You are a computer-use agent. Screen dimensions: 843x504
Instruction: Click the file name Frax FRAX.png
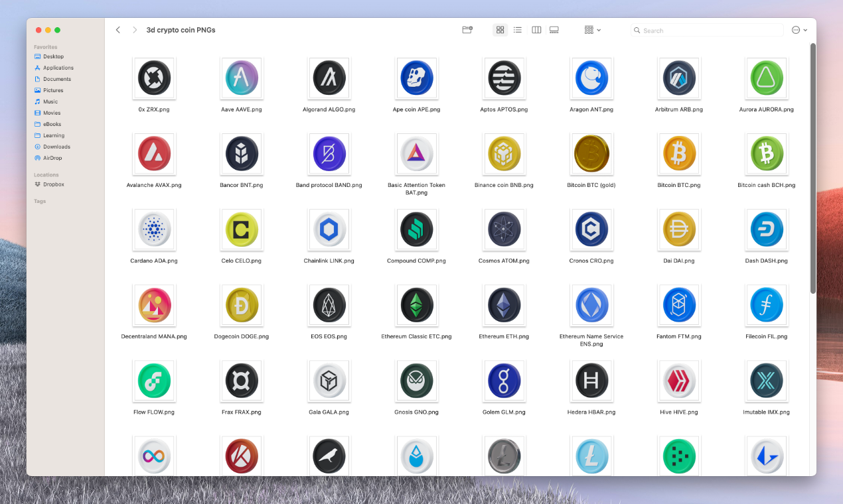[242, 412]
